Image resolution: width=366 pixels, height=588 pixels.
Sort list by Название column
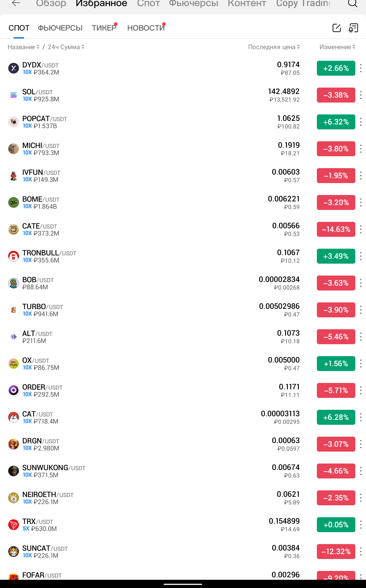pos(23,47)
